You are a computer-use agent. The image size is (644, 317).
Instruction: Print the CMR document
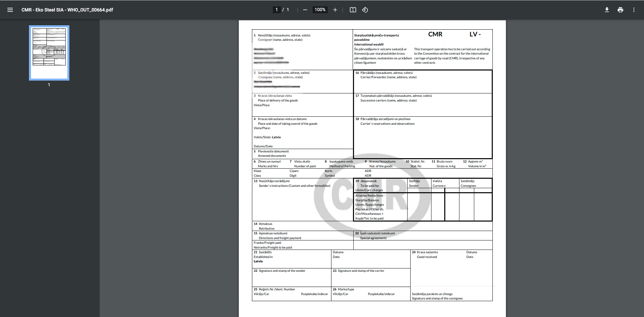620,10
